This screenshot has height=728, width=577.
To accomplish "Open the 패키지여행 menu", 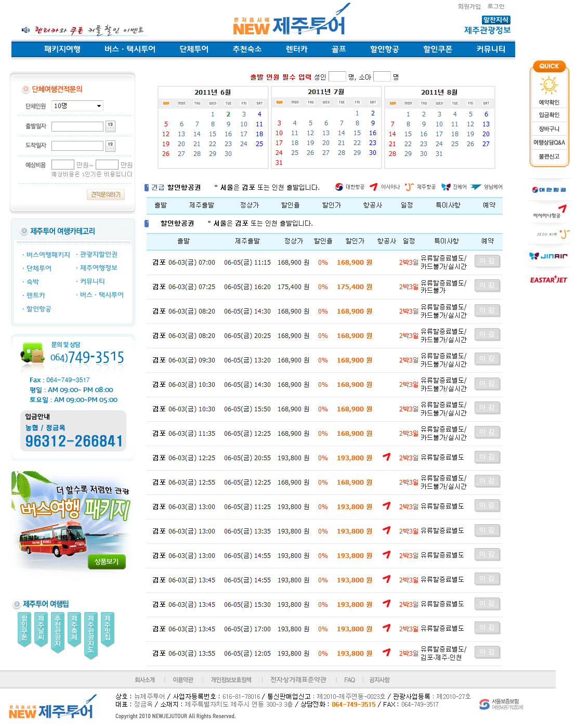I will tap(62, 49).
